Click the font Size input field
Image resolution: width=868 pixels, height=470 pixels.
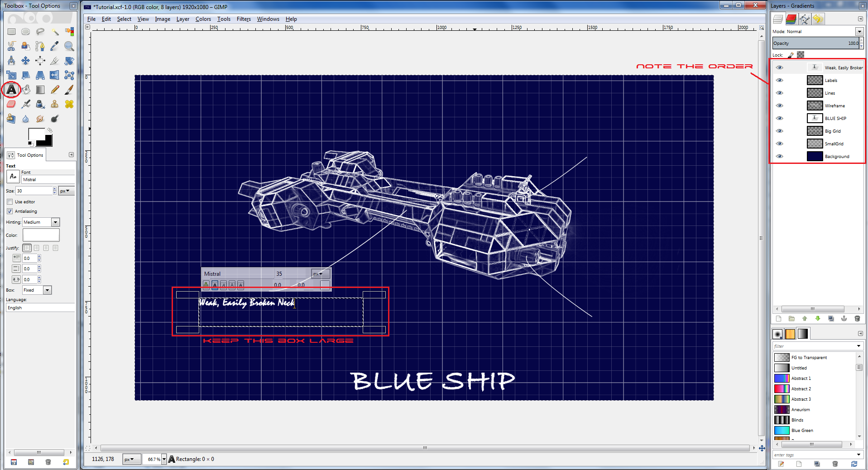pos(34,191)
